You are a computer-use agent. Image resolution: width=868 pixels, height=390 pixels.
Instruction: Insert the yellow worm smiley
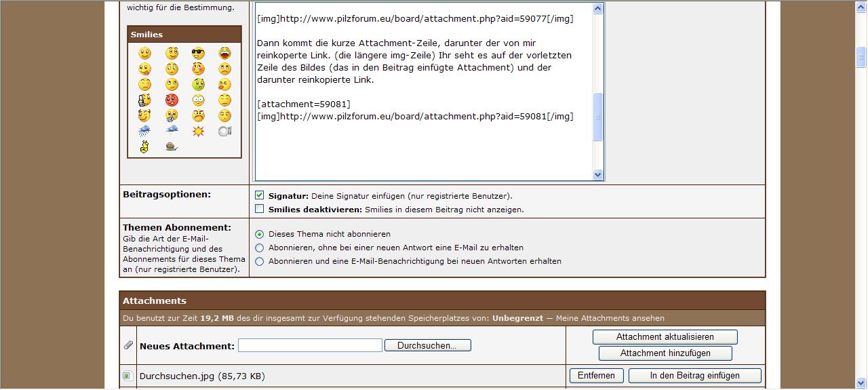point(144,147)
